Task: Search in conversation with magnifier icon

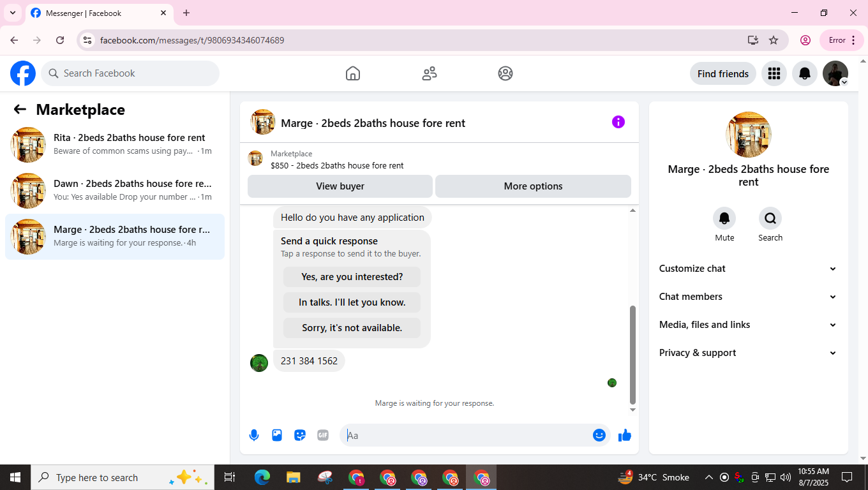Action: pyautogui.click(x=770, y=218)
